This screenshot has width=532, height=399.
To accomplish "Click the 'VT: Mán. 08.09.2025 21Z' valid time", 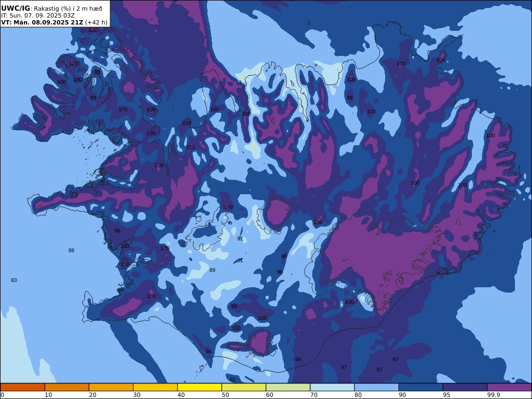I will point(42,22).
